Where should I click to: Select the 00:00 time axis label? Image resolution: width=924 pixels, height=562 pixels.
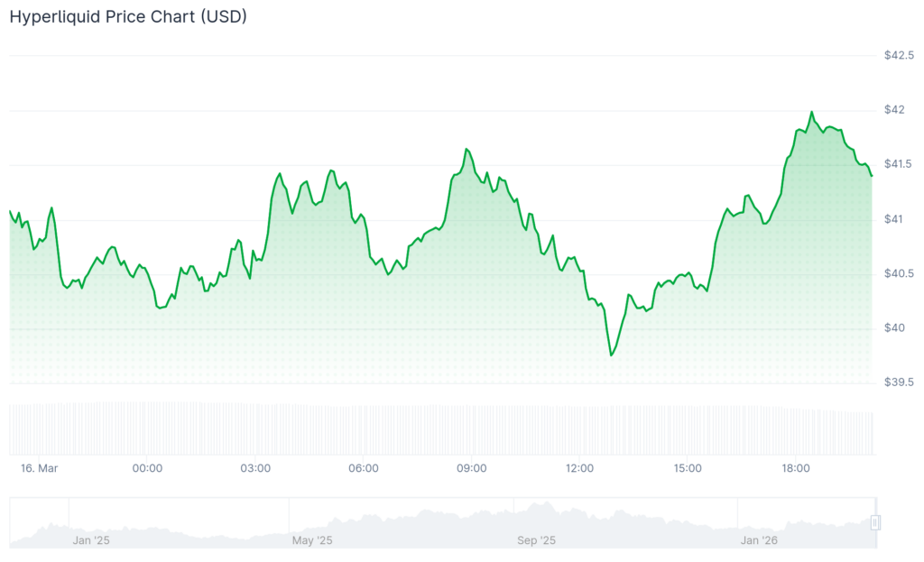(147, 468)
